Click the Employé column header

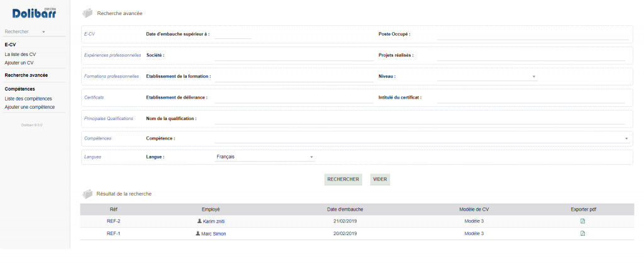point(211,209)
